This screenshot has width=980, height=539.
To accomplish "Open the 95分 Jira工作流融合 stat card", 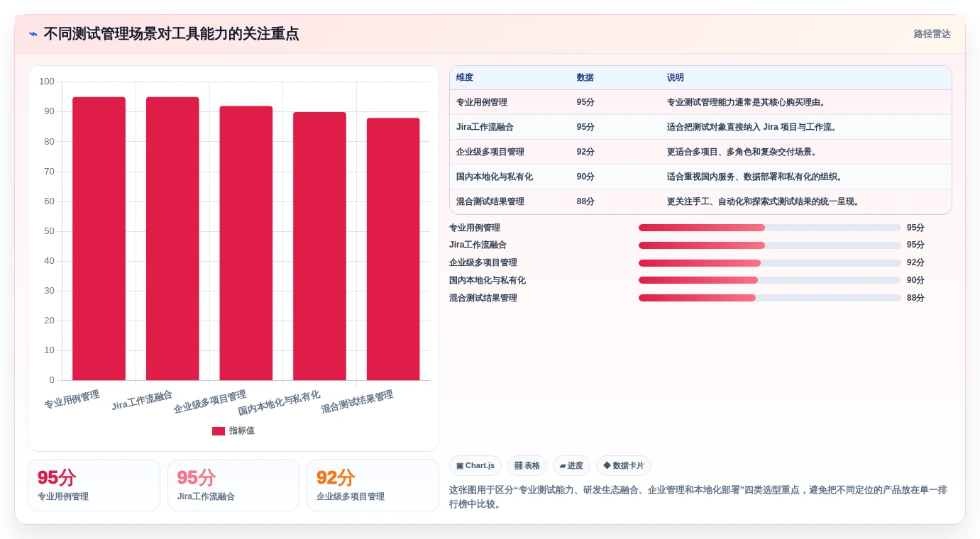I will click(233, 485).
